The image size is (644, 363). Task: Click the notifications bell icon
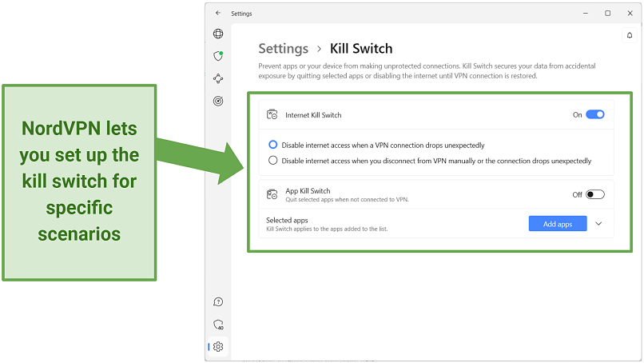(x=629, y=35)
